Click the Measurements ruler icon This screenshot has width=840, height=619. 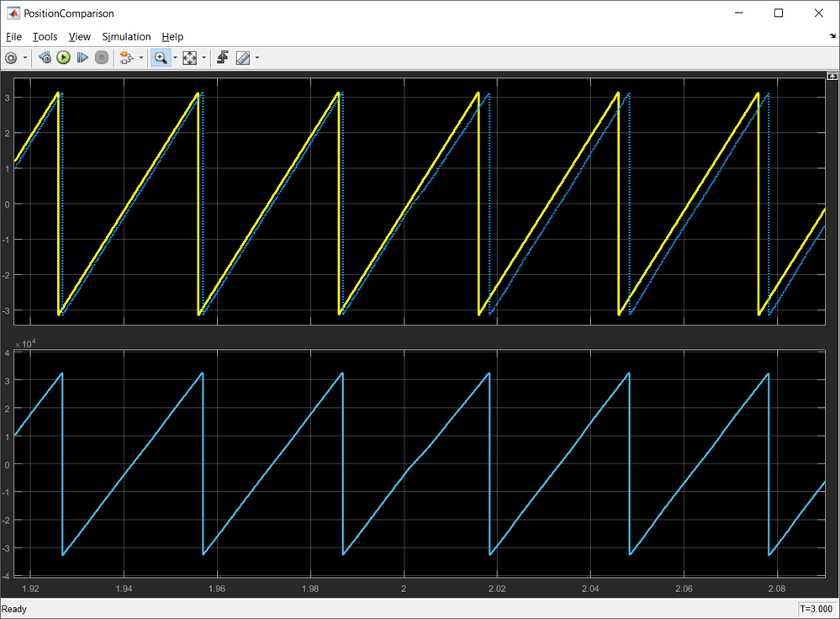click(x=243, y=57)
